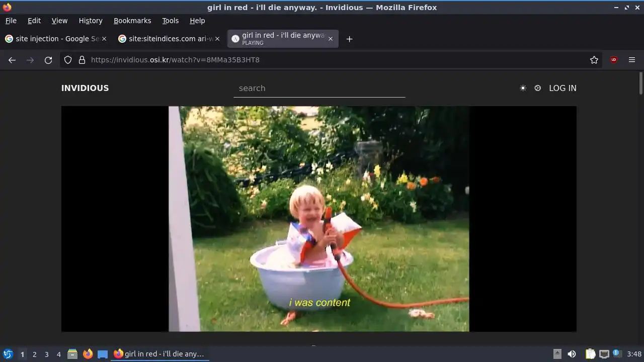Click the removable media tray icon
The image size is (644, 362).
click(x=557, y=354)
